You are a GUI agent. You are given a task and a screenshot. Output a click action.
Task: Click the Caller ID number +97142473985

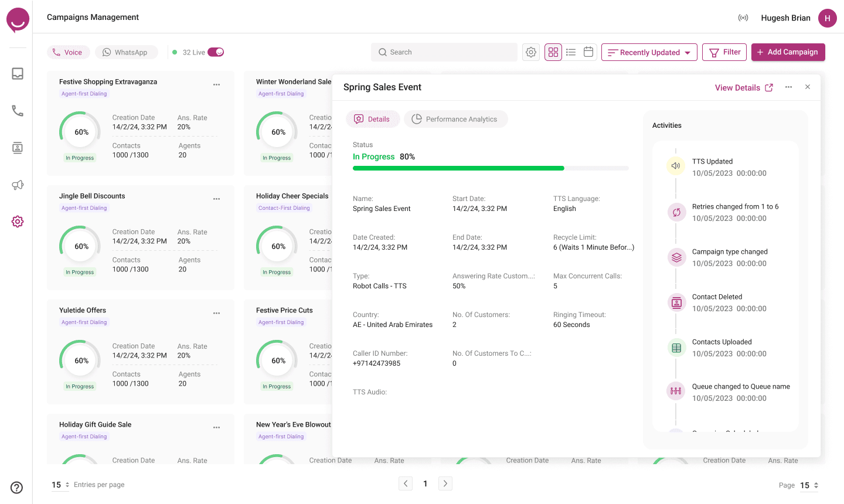tap(376, 363)
